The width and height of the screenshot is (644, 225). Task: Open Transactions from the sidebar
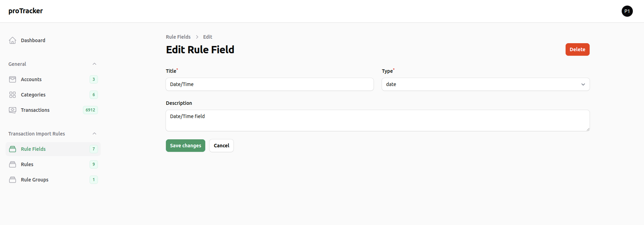35,110
